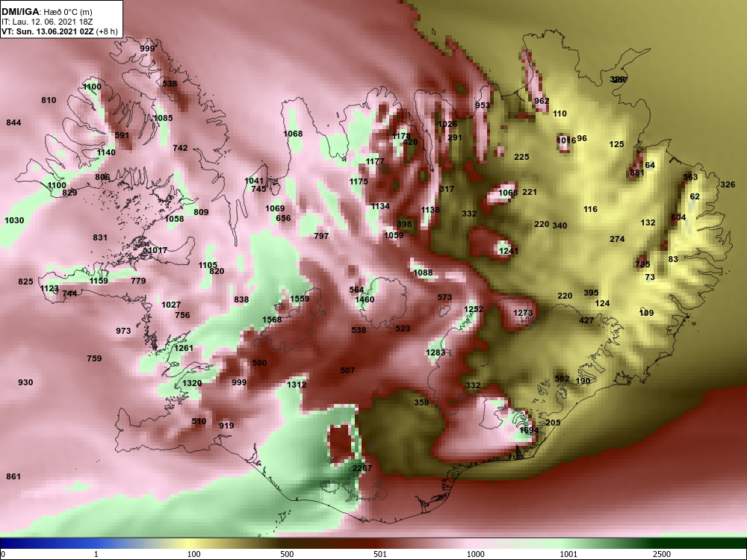Click the "1000" label on the color scale
747x560 pixels.
[475, 554]
